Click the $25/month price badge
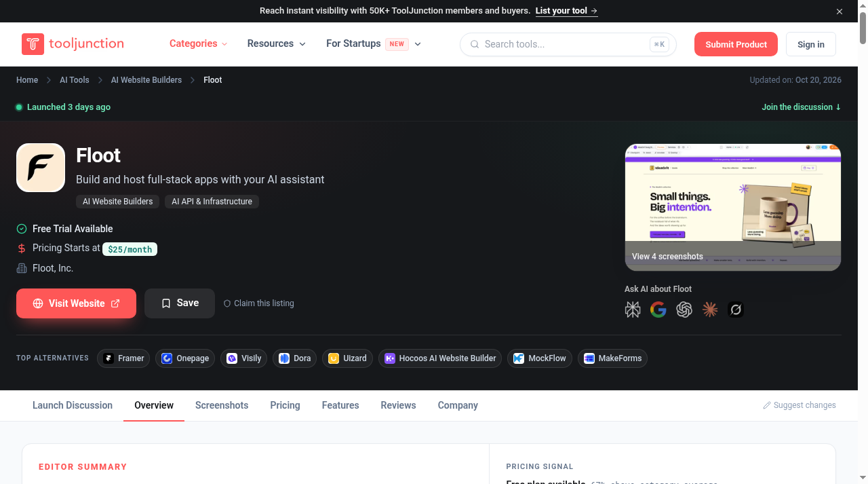The height and width of the screenshot is (484, 868). pos(130,249)
